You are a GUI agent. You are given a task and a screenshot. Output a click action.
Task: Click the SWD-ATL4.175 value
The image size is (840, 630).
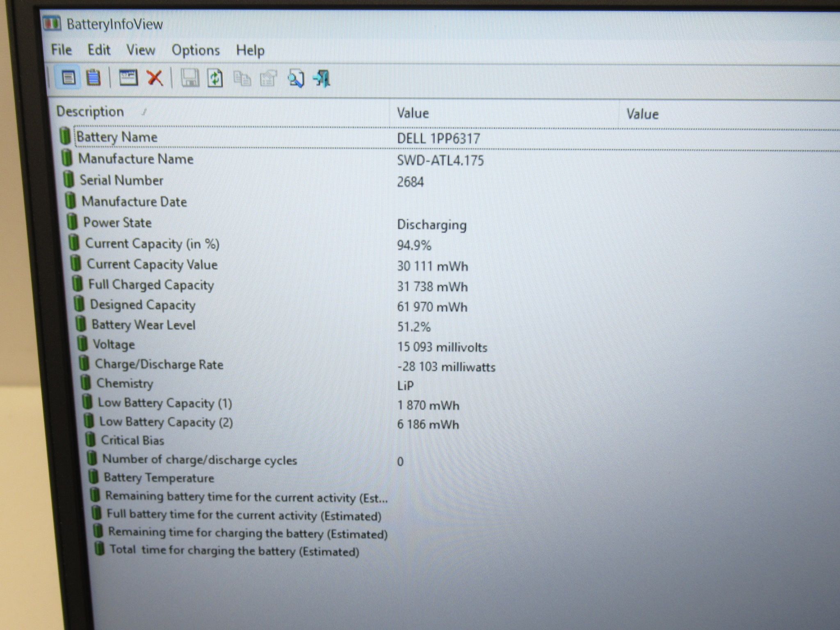click(441, 160)
